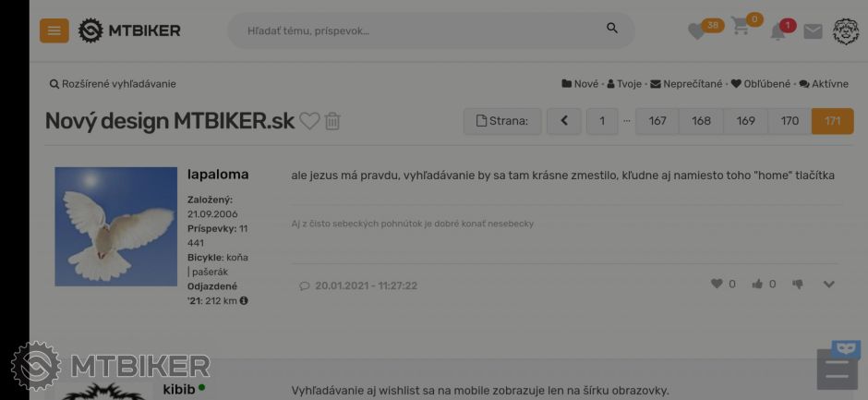The image size is (868, 400).
Task: Open the shopping cart icon
Action: pos(741,26)
